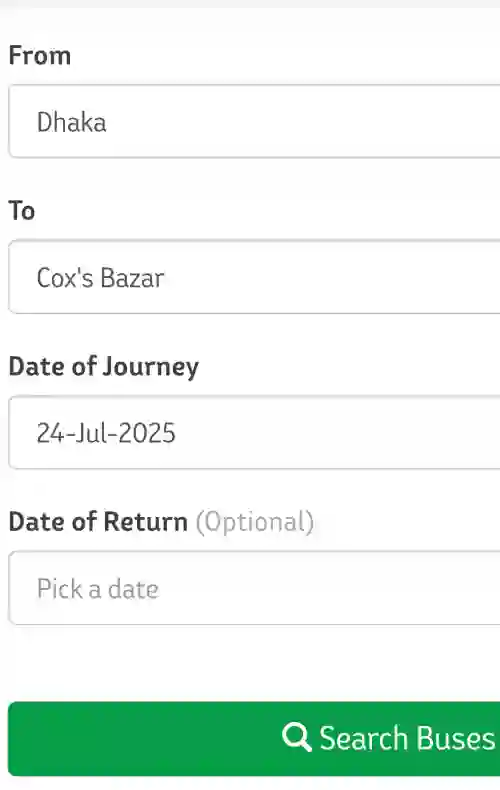
Task: Click the Search Buses green button
Action: coord(255,739)
